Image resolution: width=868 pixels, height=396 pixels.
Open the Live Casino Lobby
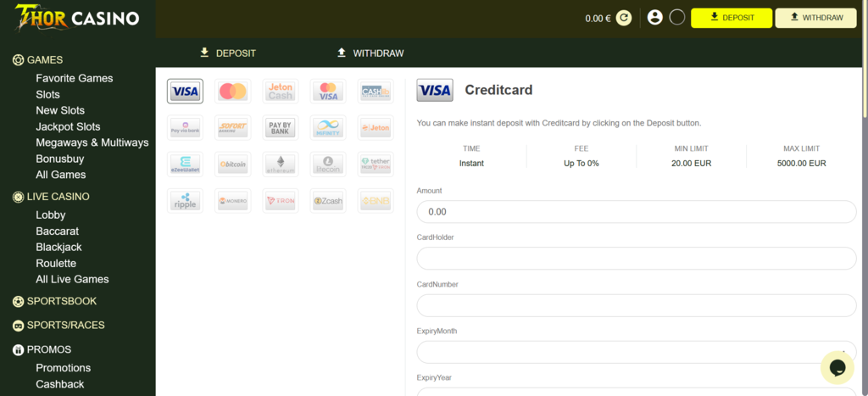pos(50,215)
